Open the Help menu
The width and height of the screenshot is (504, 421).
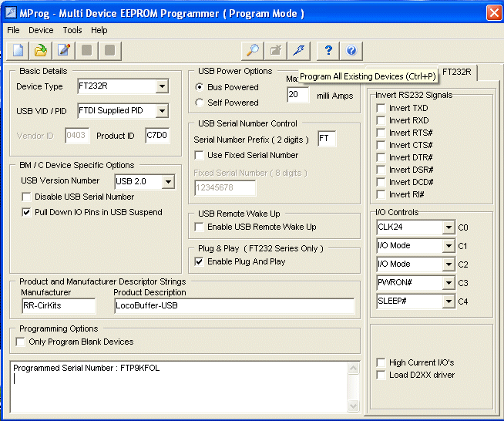pos(99,30)
